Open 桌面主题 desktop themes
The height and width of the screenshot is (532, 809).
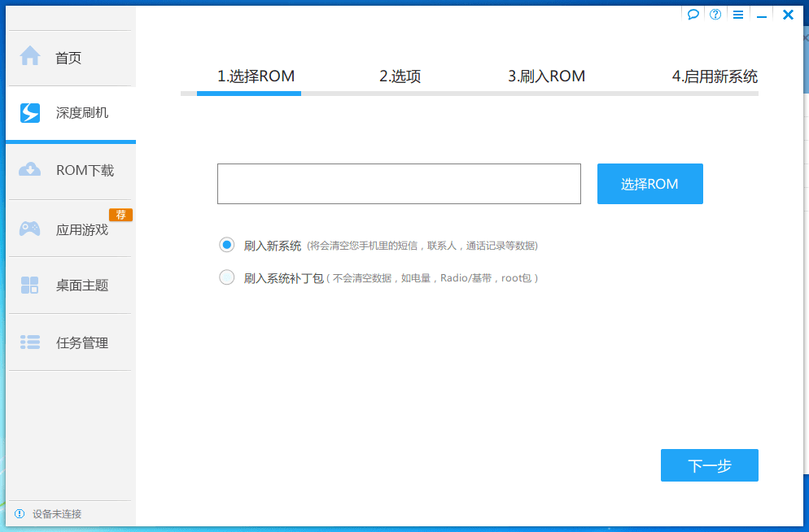pyautogui.click(x=70, y=285)
